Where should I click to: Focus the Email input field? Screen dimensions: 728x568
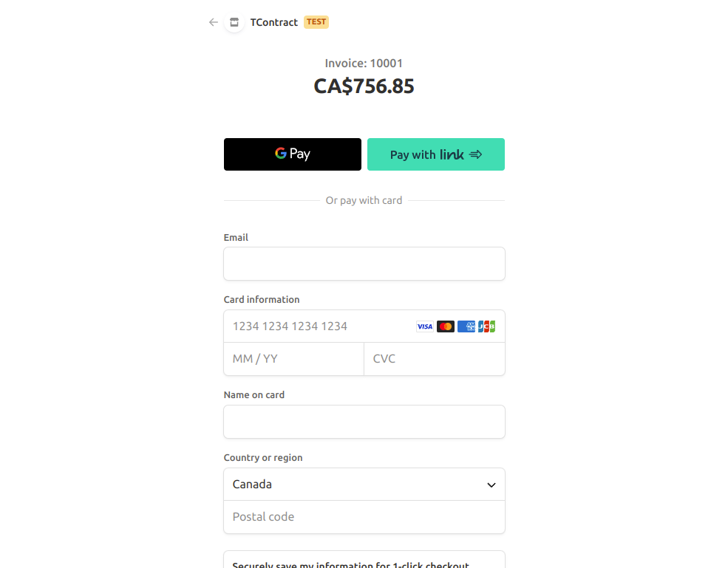pos(364,264)
